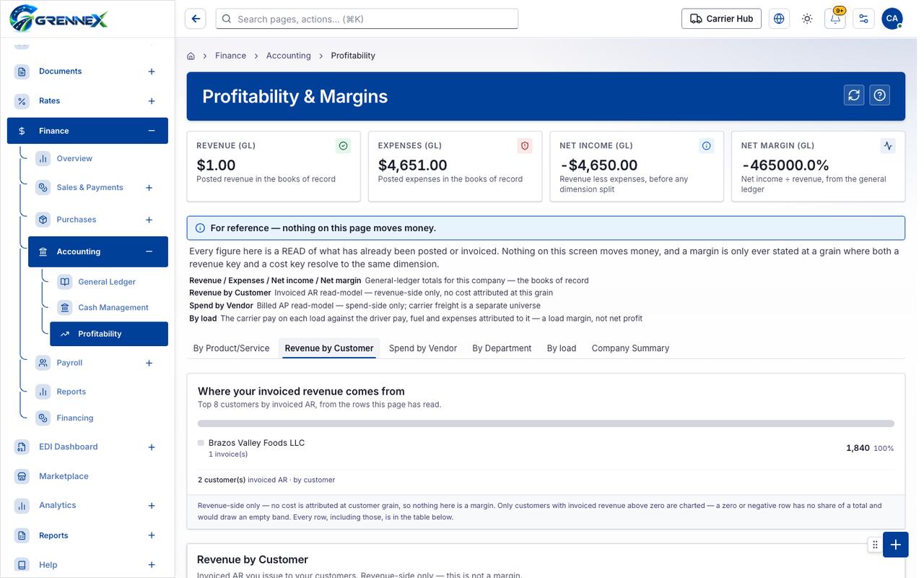
Task: Toggle the light/dark theme sun icon
Action: coord(807,19)
